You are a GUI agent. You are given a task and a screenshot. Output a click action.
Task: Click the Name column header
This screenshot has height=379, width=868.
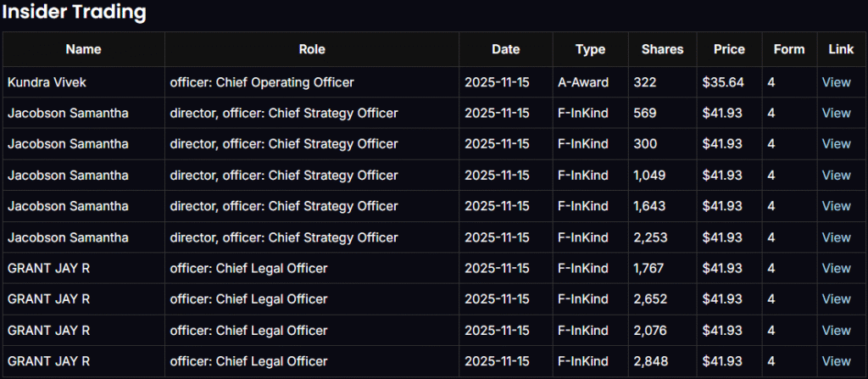[83, 49]
